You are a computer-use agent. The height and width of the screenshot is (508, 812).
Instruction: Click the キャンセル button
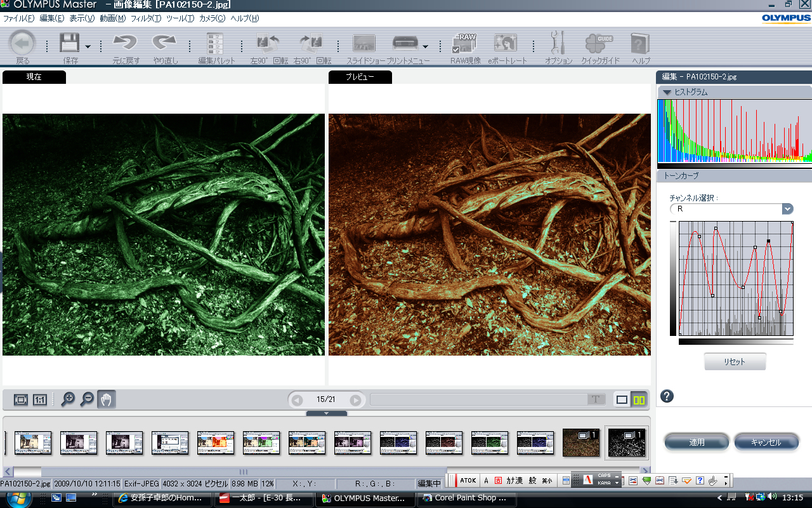pos(766,442)
